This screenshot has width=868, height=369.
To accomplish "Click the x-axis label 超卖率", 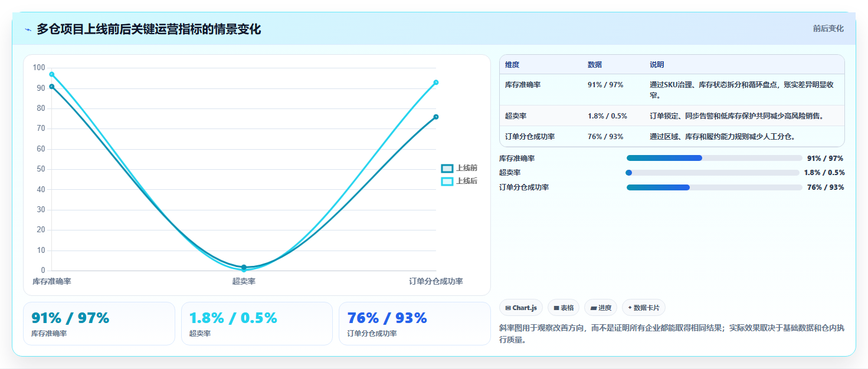I will (x=244, y=282).
